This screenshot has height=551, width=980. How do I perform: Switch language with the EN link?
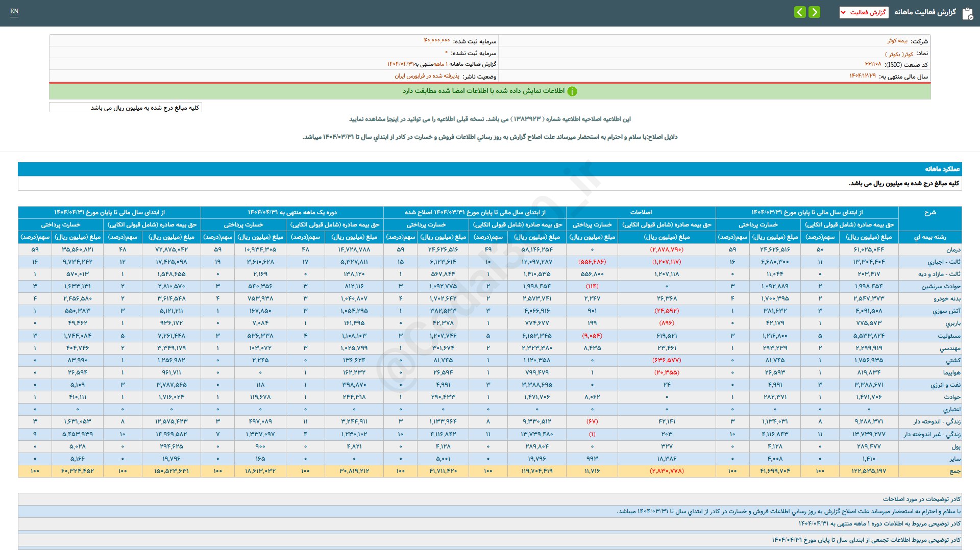[14, 11]
